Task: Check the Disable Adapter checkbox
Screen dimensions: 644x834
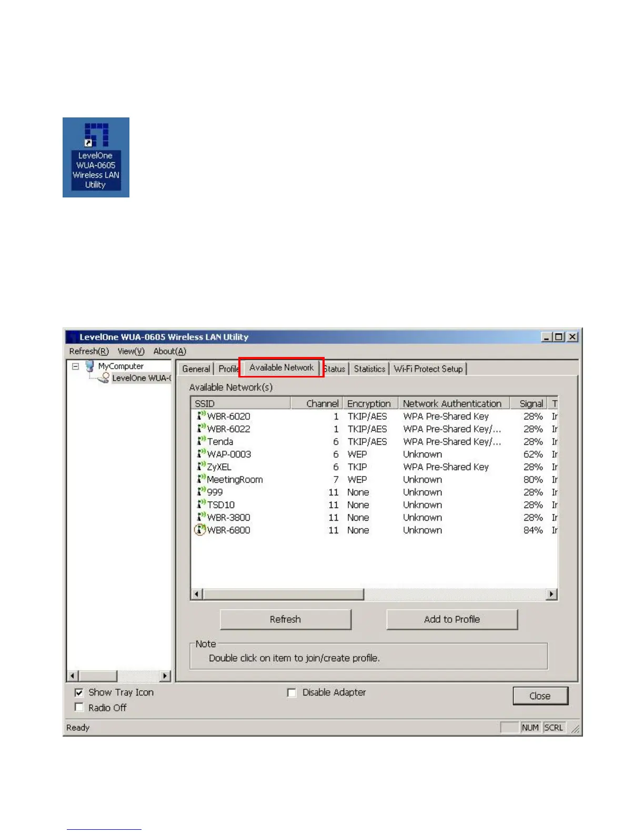Action: pos(291,692)
